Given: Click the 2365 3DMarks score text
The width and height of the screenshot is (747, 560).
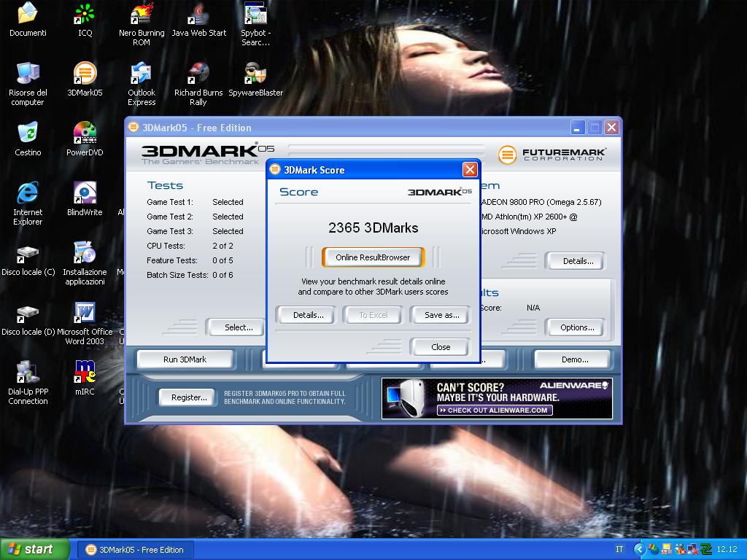Looking at the screenshot, I should coord(373,227).
